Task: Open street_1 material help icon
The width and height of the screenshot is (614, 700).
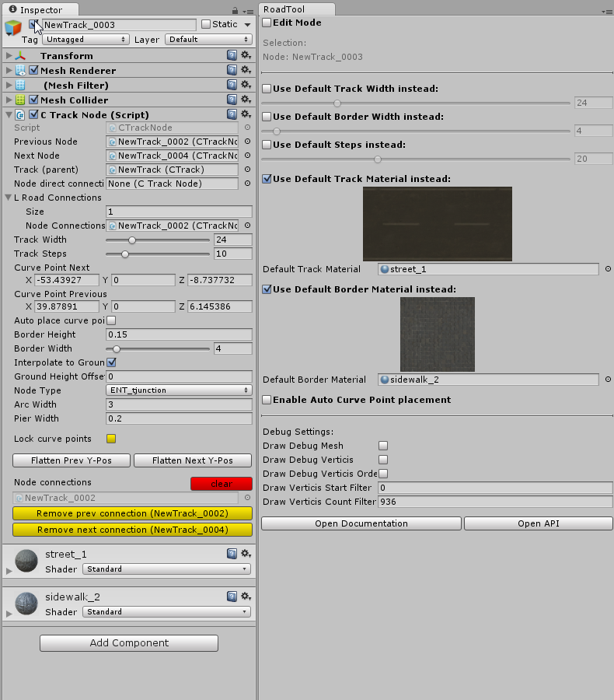Action: click(x=232, y=554)
